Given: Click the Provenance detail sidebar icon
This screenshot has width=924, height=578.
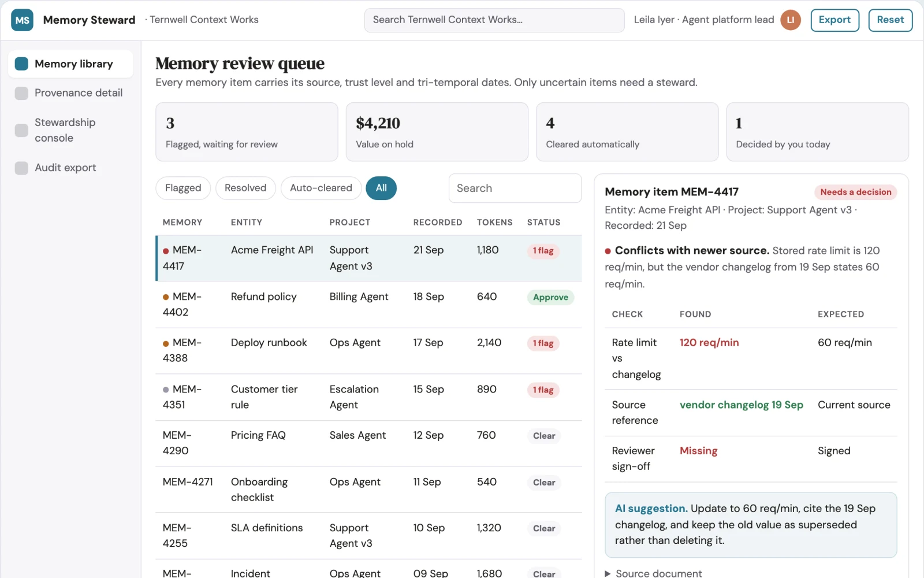Looking at the screenshot, I should (21, 93).
